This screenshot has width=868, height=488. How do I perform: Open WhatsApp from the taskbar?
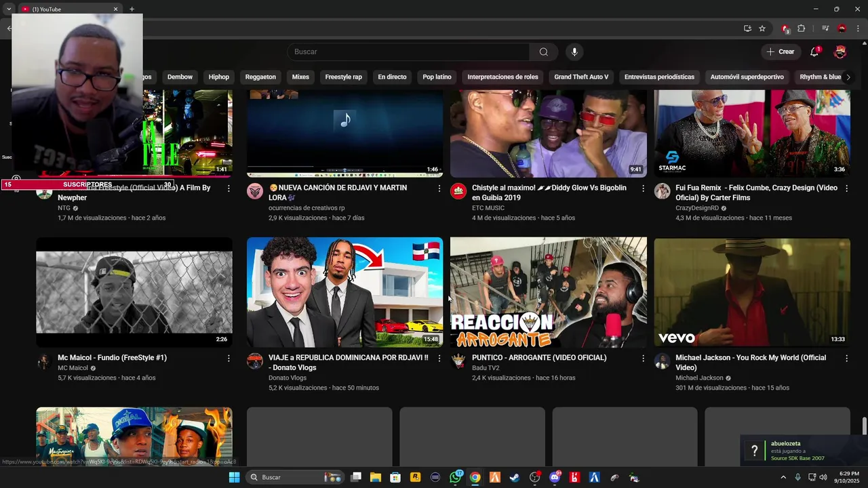point(455,477)
